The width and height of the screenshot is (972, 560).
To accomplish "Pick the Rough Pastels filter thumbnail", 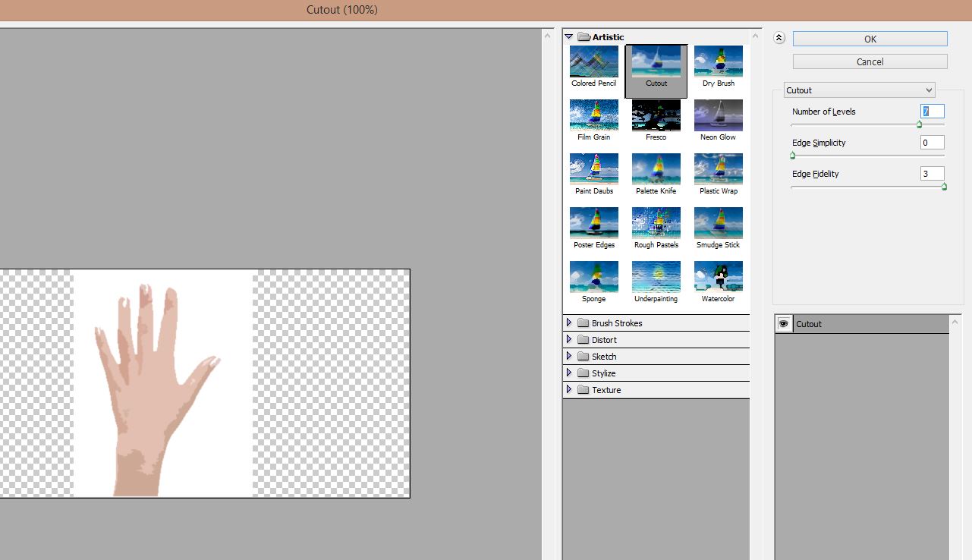I will click(x=656, y=224).
